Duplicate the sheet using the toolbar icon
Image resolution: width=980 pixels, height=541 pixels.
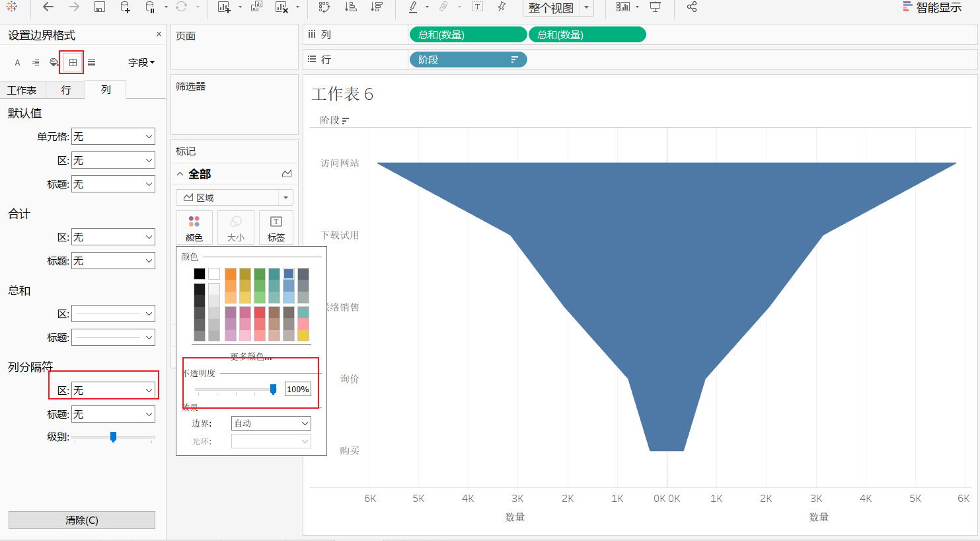point(256,7)
